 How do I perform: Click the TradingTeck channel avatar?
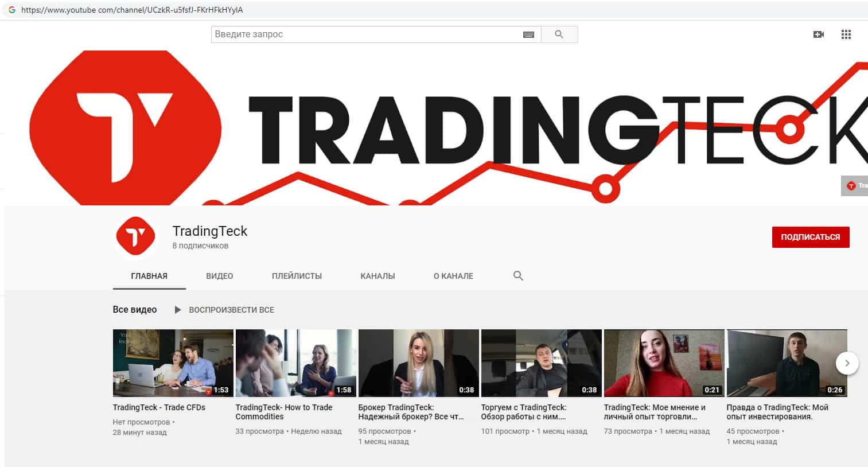(x=136, y=236)
